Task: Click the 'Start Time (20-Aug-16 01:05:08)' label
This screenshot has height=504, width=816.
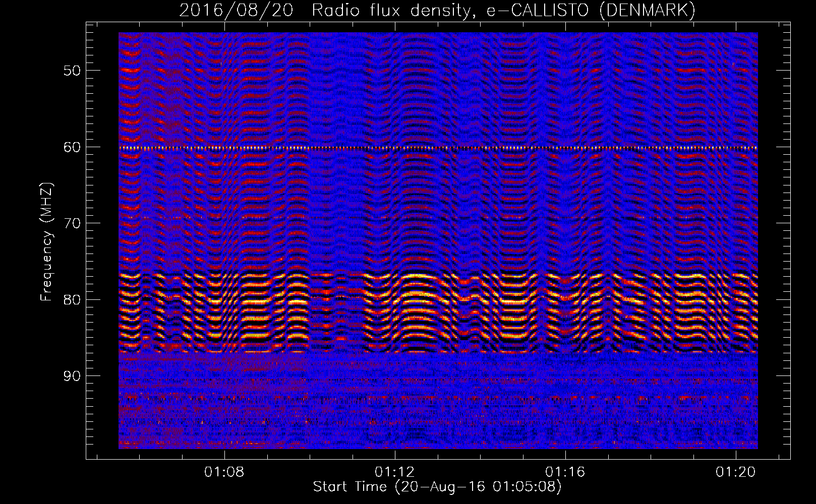Action: point(437,487)
